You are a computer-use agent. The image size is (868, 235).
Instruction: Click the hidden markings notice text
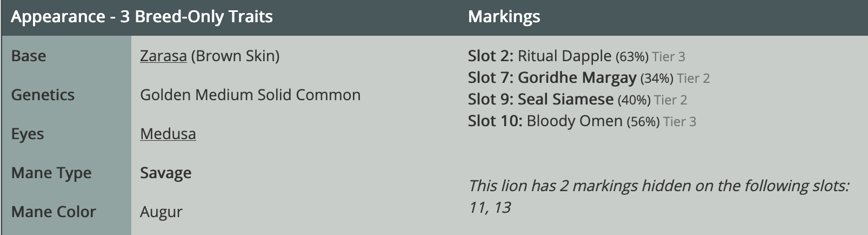click(x=659, y=197)
